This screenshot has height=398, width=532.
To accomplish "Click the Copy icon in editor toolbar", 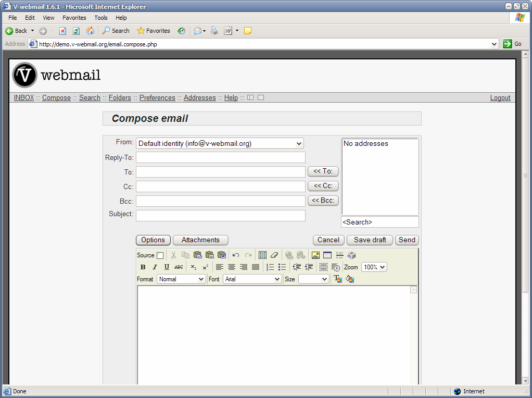I will [x=185, y=255].
